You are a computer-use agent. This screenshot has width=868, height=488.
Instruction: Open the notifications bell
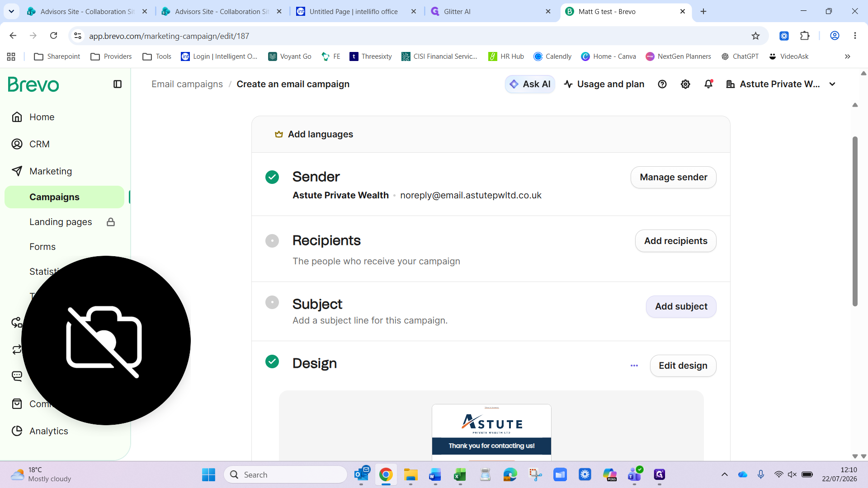point(708,84)
